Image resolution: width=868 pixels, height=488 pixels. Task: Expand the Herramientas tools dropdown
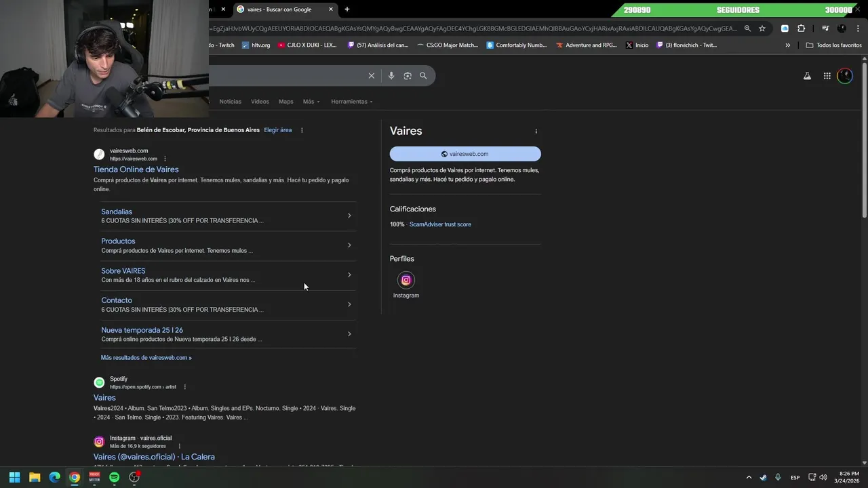point(352,102)
